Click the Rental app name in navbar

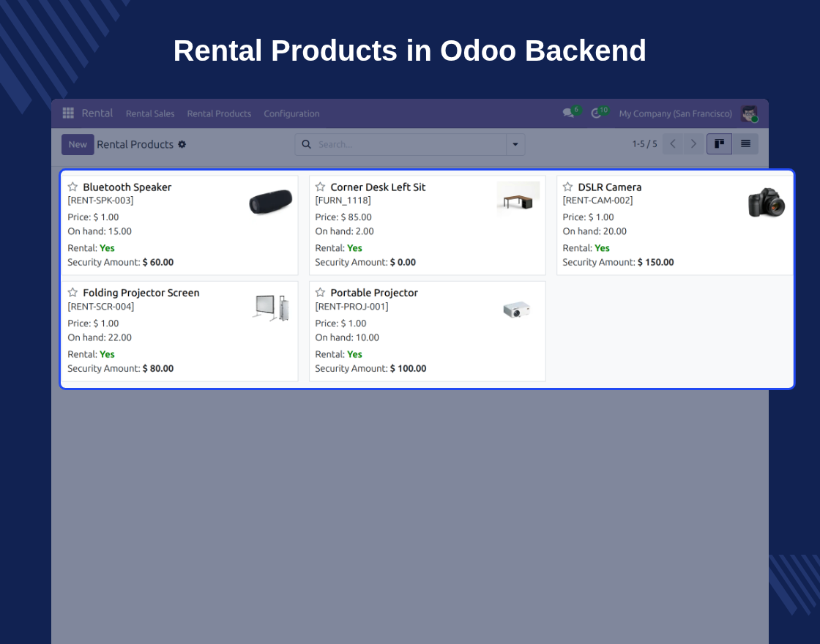coord(97,113)
